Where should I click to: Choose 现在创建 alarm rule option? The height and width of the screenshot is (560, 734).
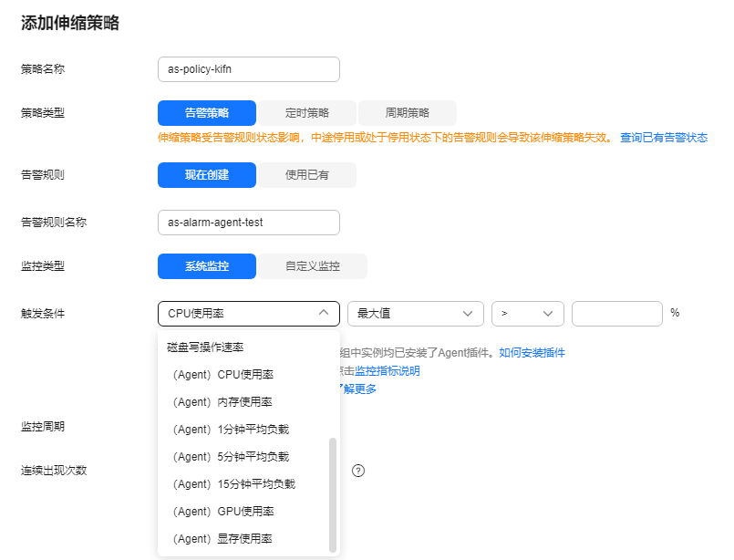(207, 175)
